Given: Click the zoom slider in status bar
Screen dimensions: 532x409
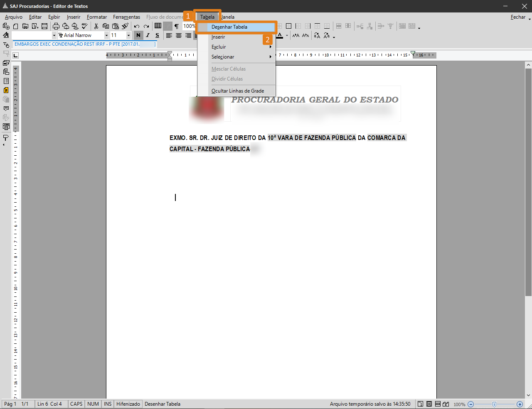Looking at the screenshot, I should 494,404.
